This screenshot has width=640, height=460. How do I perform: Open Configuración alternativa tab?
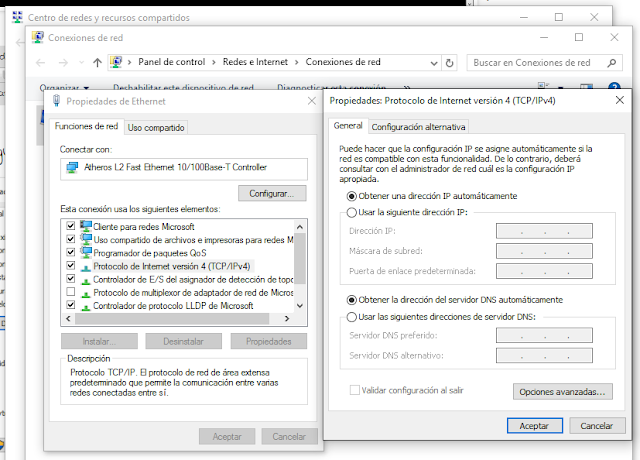(x=418, y=127)
